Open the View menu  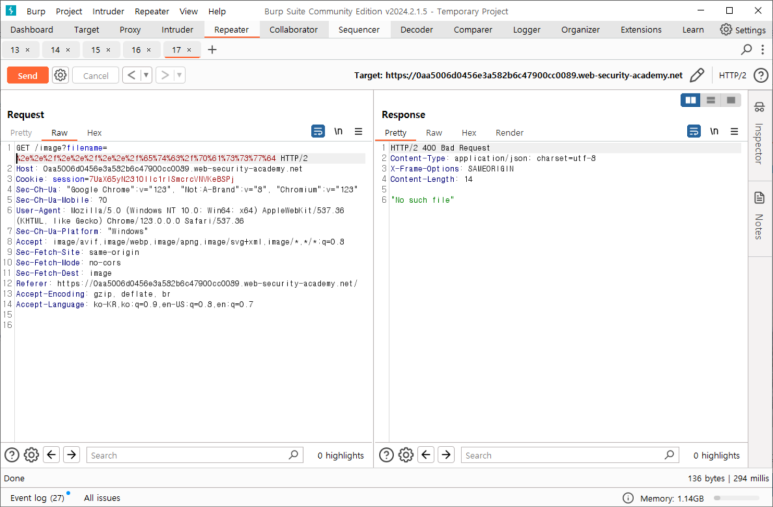pos(188,11)
